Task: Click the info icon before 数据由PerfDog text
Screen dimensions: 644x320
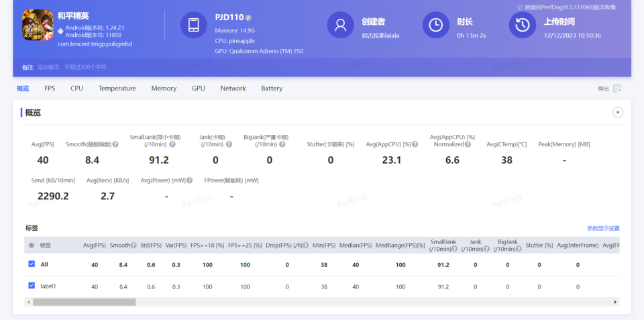Action: click(x=519, y=7)
